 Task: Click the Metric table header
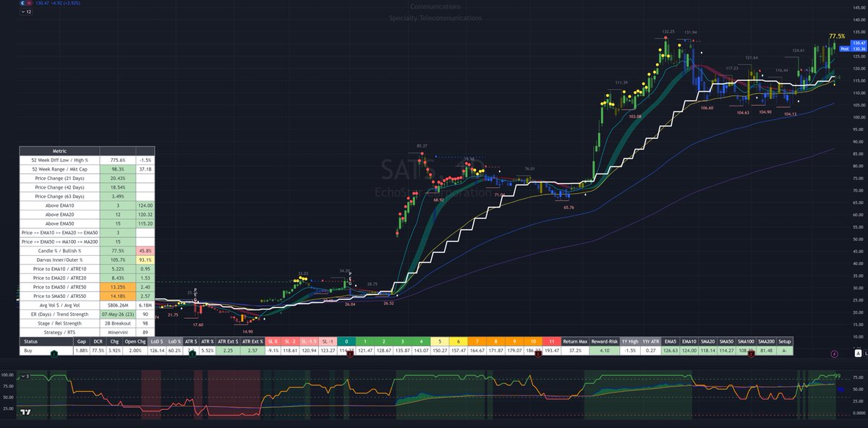coord(59,150)
